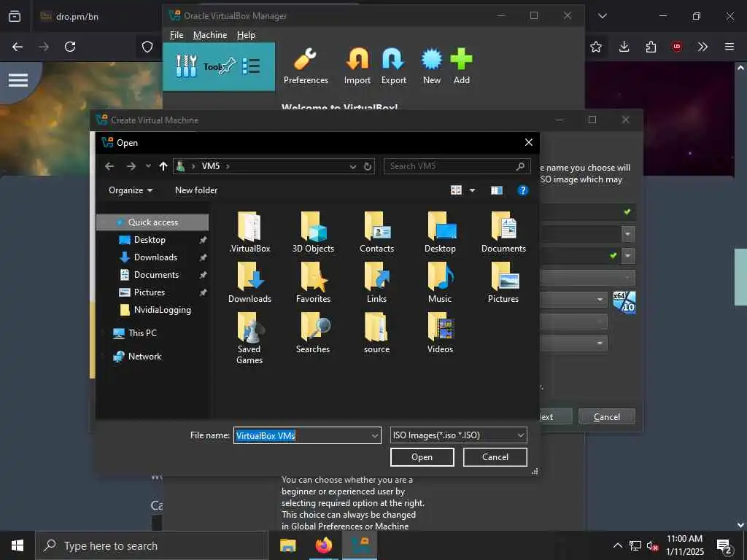Open the Downloads folder in file grid

[249, 283]
